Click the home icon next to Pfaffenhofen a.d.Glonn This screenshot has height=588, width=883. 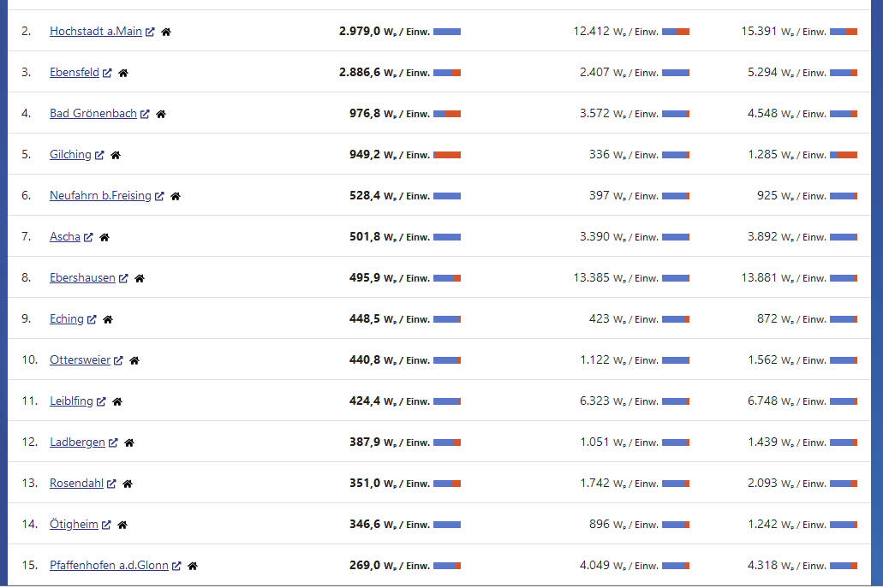[193, 566]
